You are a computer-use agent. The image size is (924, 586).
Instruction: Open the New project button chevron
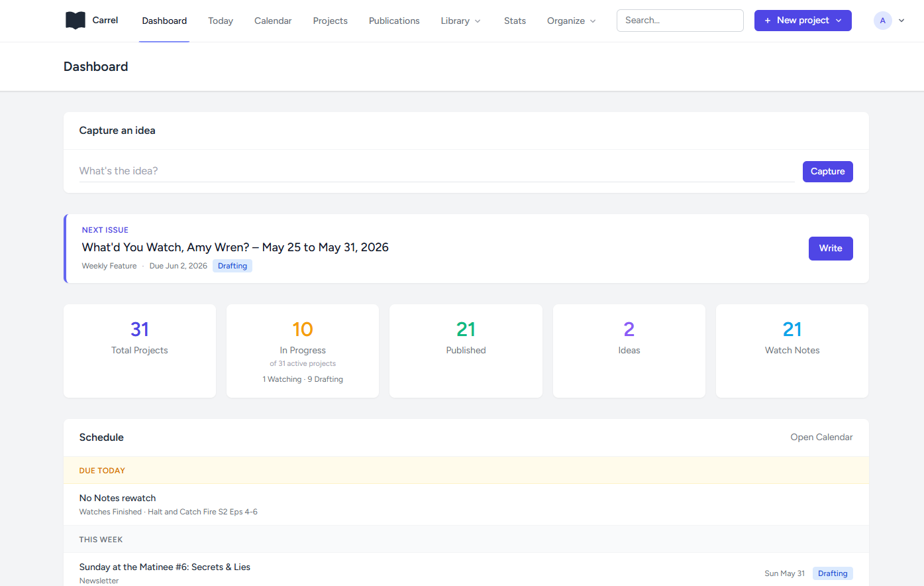(x=839, y=21)
